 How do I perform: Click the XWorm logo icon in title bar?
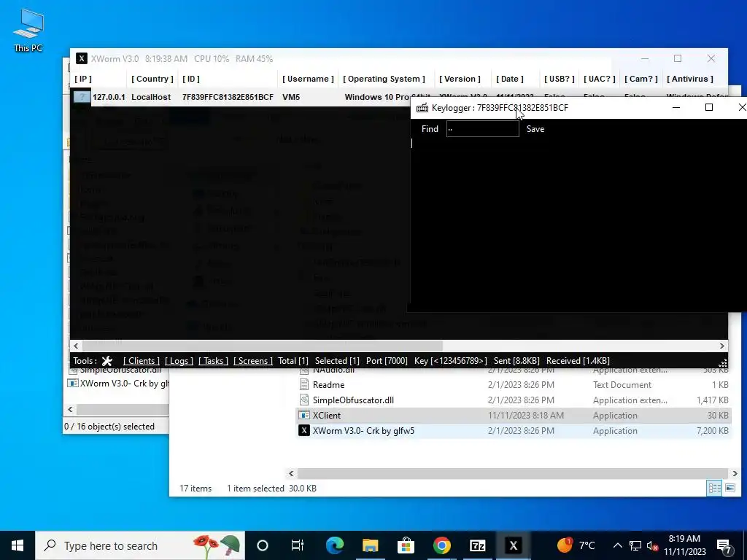(x=82, y=58)
